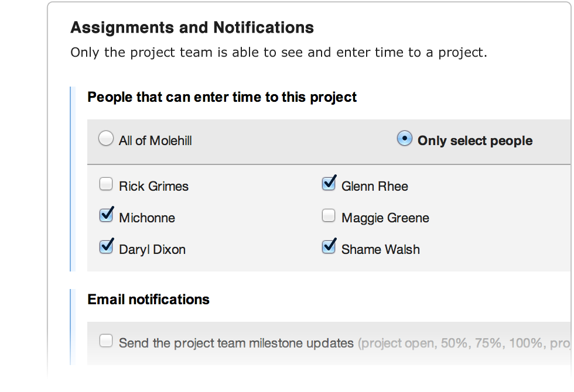Uncheck the Glenn Rhee checkbox
This screenshot has height=392, width=574.
coord(329,184)
